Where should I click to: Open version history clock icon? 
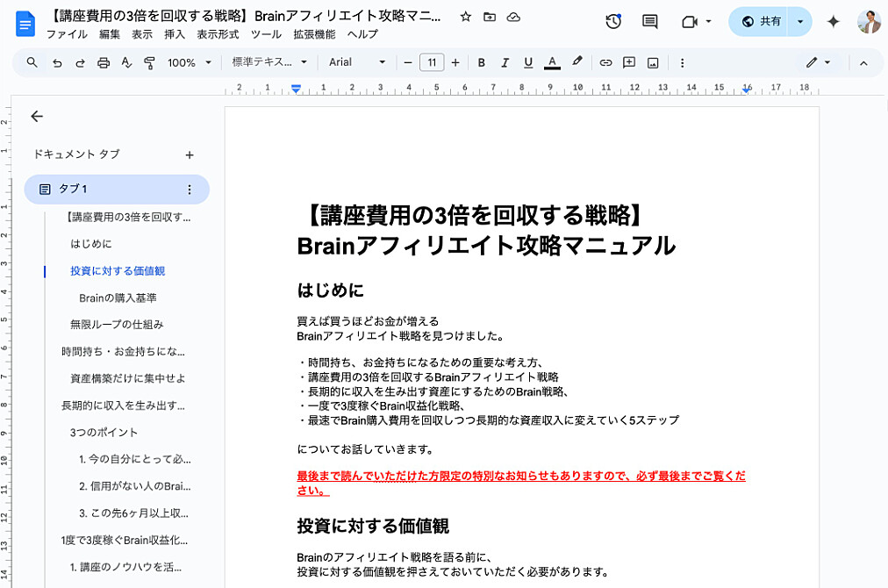point(613,22)
